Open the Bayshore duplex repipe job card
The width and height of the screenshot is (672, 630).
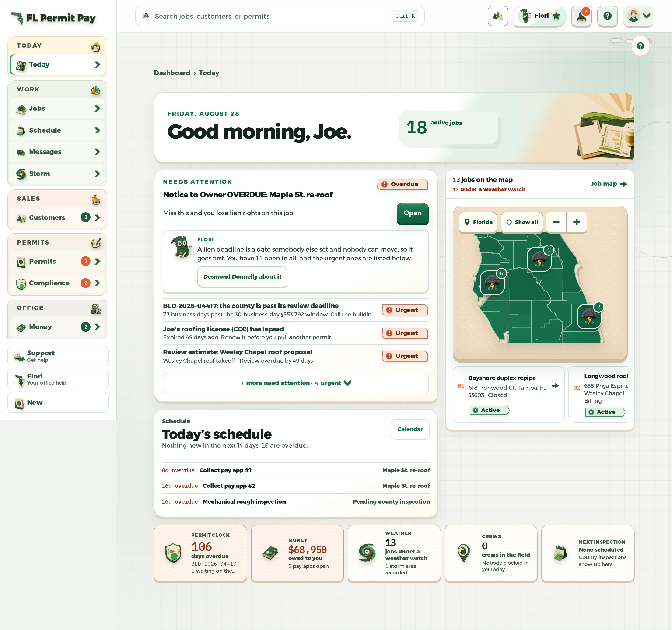[508, 394]
